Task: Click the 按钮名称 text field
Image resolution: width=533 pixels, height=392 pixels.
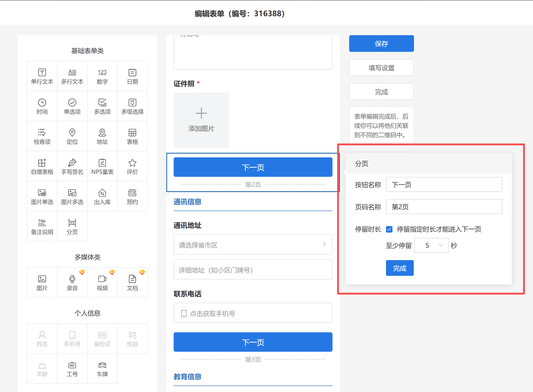Action: 444,185
